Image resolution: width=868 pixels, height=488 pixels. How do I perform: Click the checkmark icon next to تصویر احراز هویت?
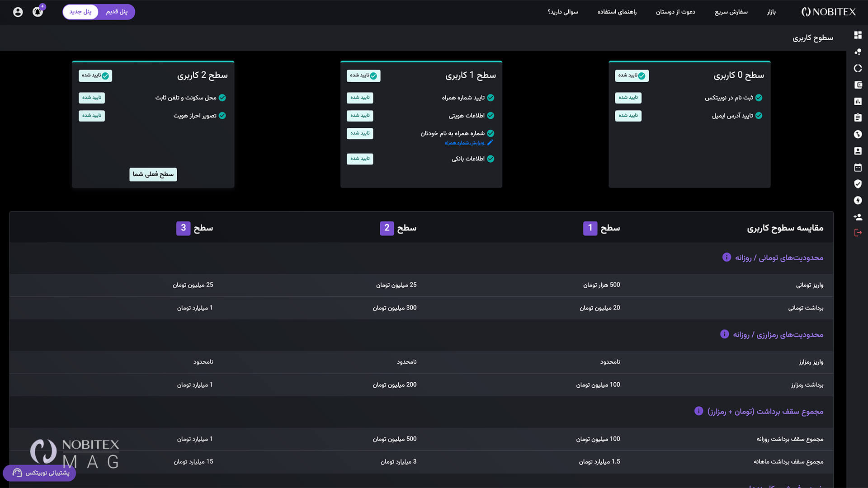222,116
